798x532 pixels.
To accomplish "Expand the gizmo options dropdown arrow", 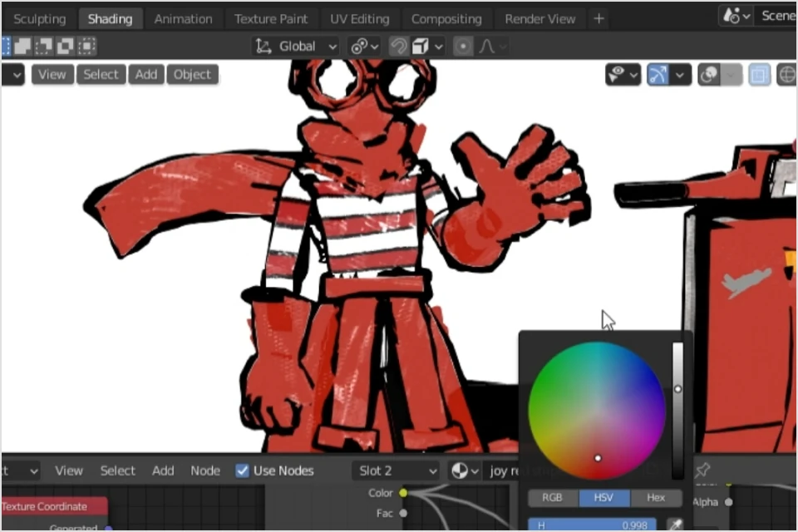I will click(x=680, y=76).
